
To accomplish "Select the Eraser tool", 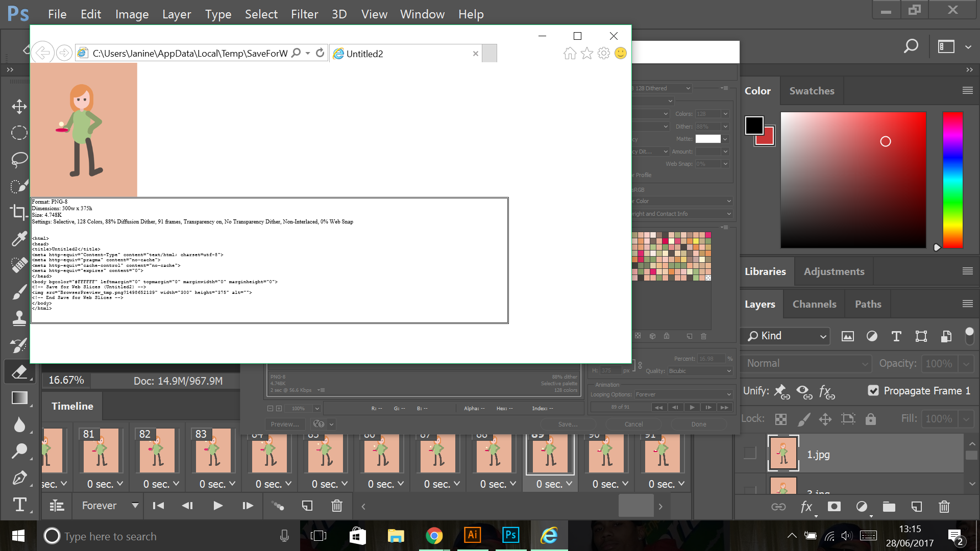I will pos(19,371).
